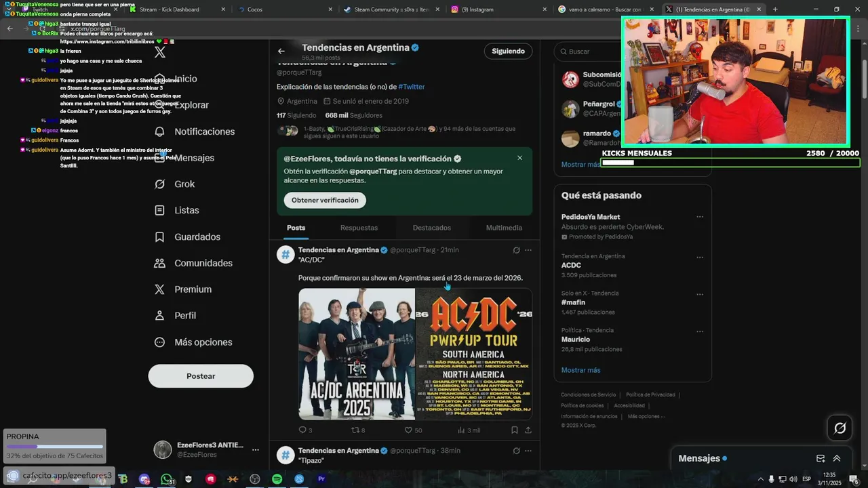Open Guardados bookmarks in the sidebar
The image size is (868, 488).
click(x=187, y=237)
